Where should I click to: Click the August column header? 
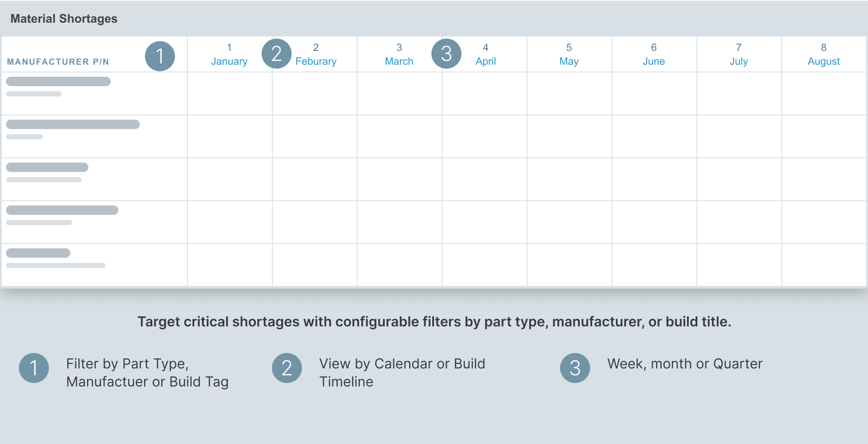coord(824,54)
